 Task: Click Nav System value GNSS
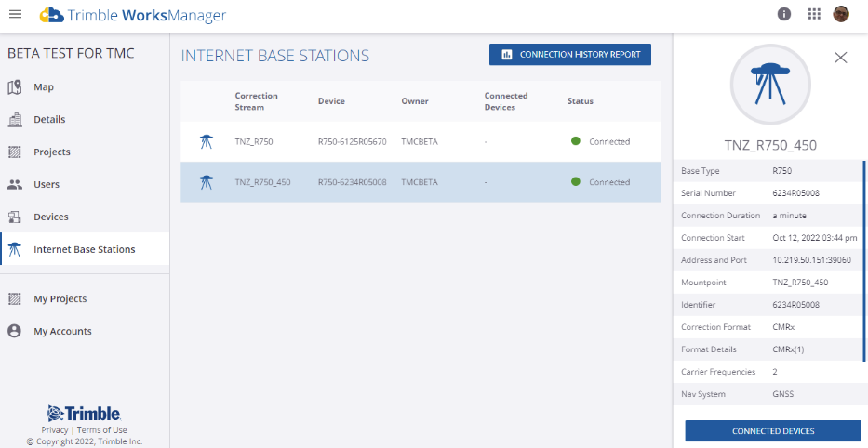[782, 394]
